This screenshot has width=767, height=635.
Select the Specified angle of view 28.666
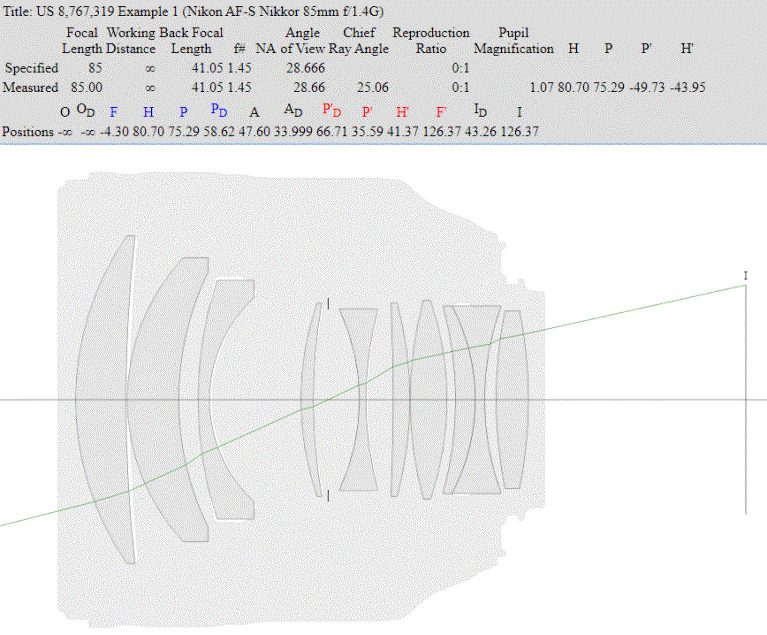pyautogui.click(x=306, y=68)
